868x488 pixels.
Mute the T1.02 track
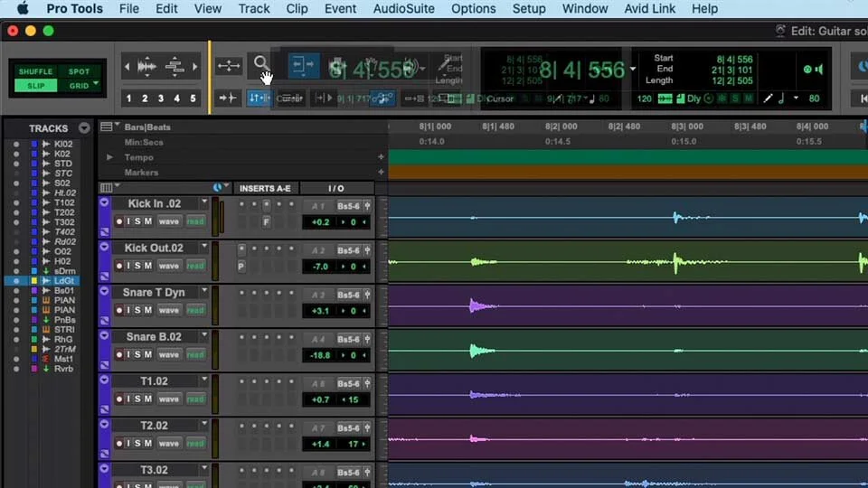click(147, 399)
